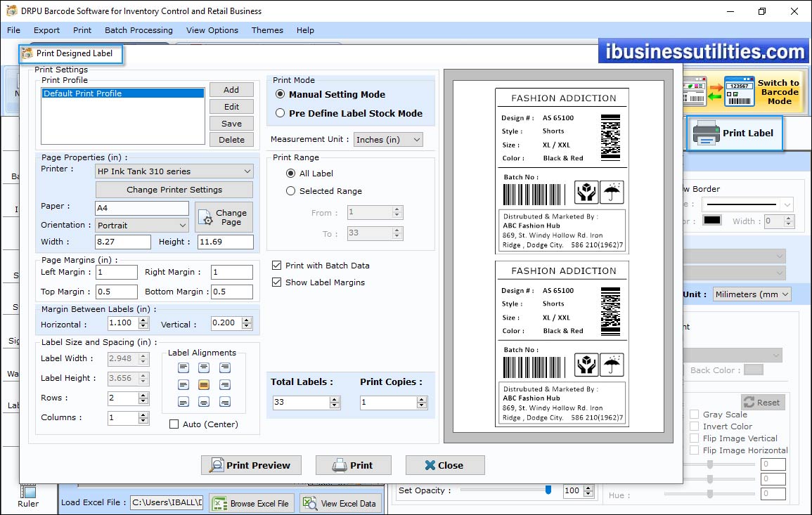
Task: Increase Vertical margin between labels stepper
Action: pyautogui.click(x=247, y=320)
